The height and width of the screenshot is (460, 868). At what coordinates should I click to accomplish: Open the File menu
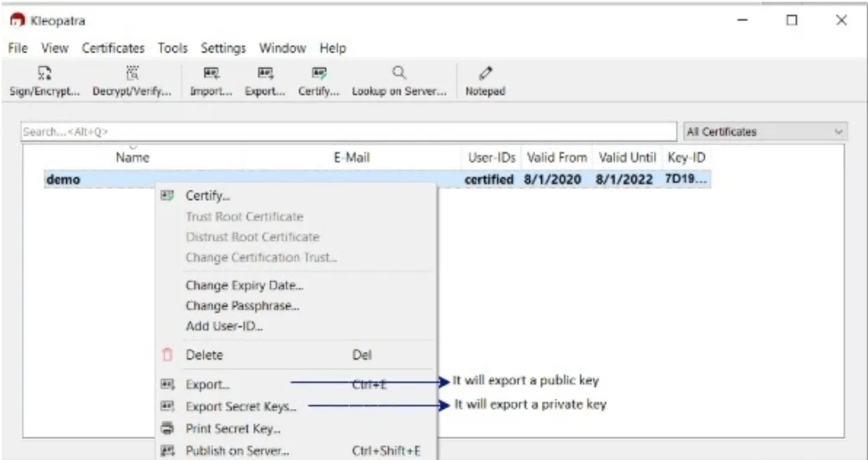[18, 49]
